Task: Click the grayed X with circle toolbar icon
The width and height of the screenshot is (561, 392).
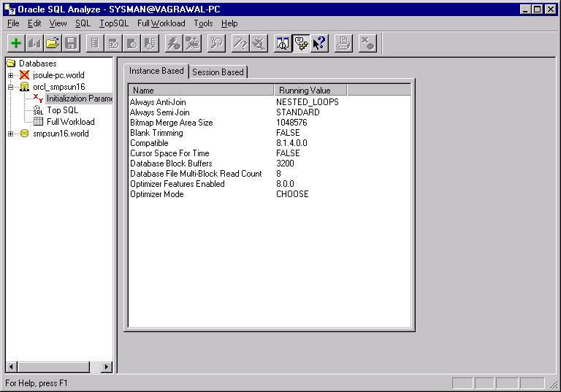Action: (x=367, y=43)
